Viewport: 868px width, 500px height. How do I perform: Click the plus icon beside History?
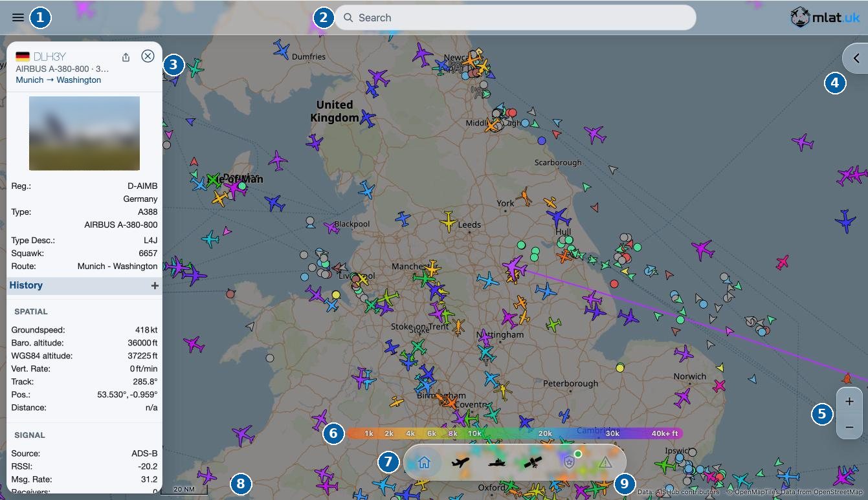155,285
